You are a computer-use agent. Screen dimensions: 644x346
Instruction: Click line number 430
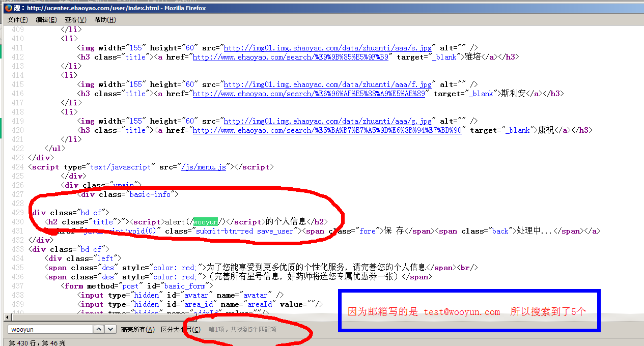[17, 222]
